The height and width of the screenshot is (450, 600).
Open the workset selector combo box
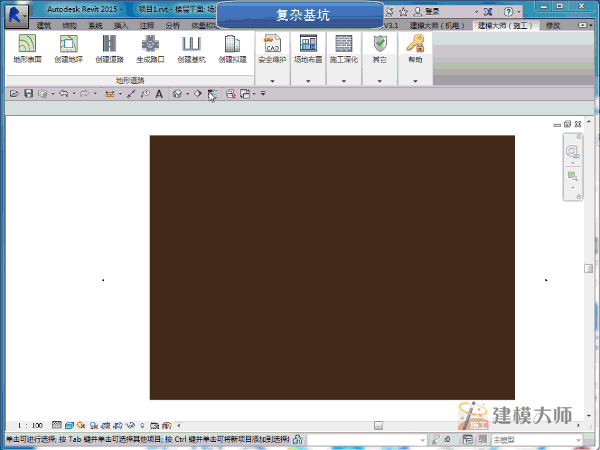coord(367,440)
